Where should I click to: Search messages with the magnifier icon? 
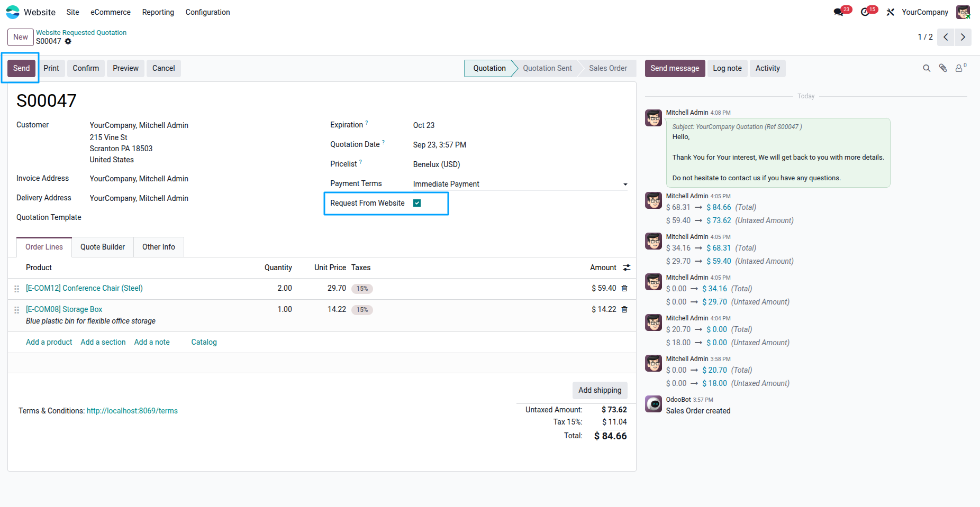(927, 68)
